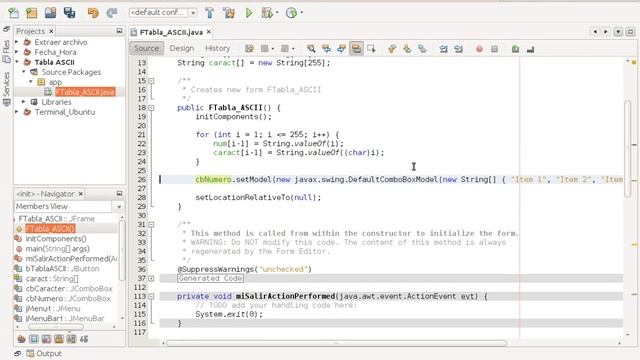Click Shift Line Left icon
The image size is (640, 360).
pyautogui.click(x=443, y=49)
